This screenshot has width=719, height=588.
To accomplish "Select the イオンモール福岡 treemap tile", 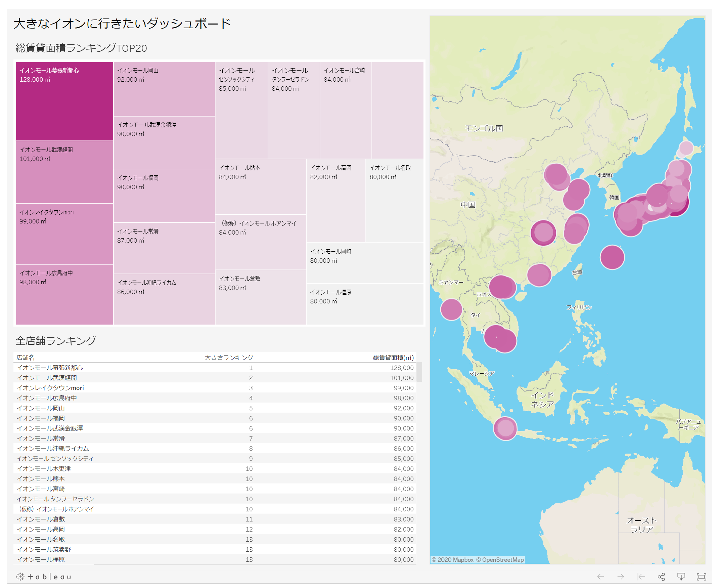I will pyautogui.click(x=164, y=196).
